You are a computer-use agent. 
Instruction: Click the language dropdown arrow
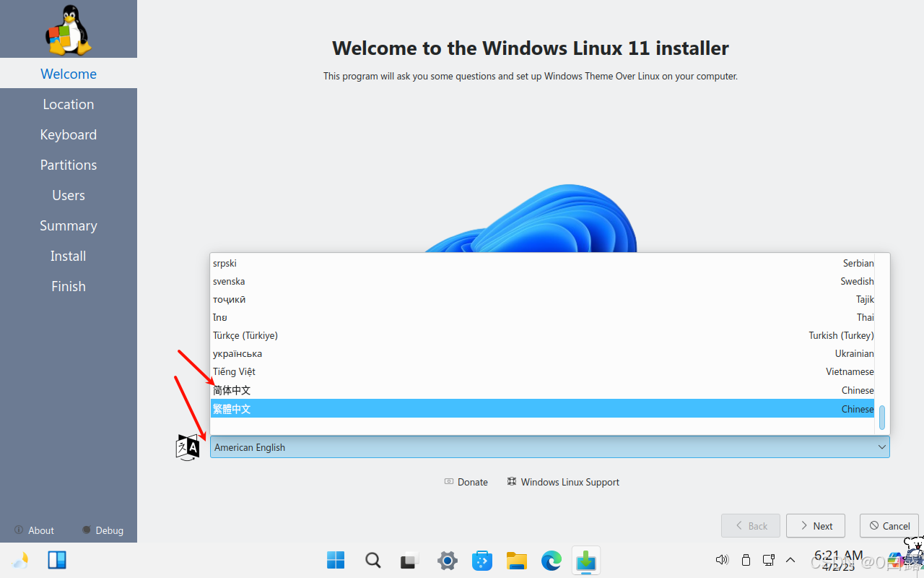point(881,447)
